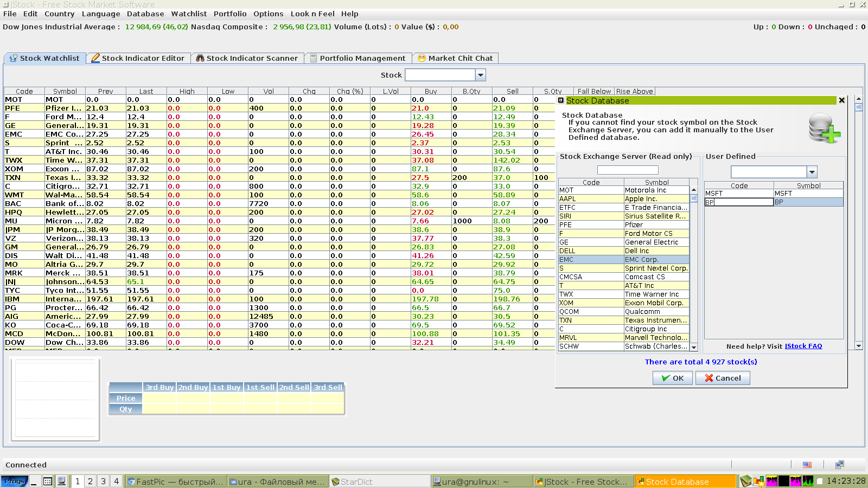Open the Database menu
The height and width of the screenshot is (488, 868).
[x=145, y=14]
